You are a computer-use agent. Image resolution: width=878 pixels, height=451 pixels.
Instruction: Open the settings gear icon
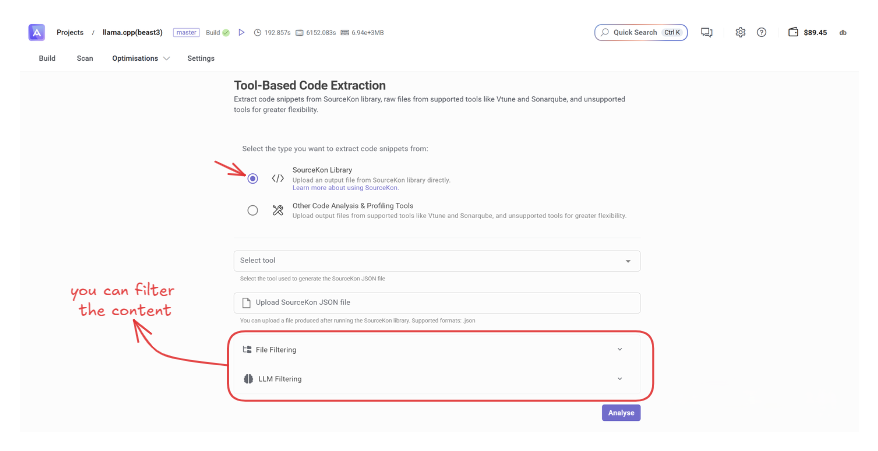coord(740,32)
